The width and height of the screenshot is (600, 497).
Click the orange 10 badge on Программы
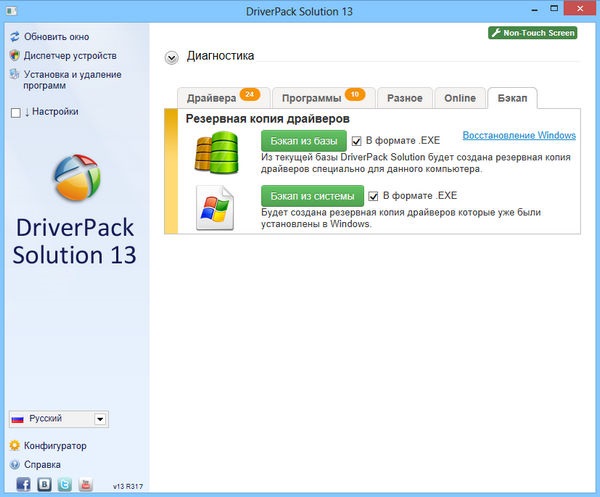355,94
